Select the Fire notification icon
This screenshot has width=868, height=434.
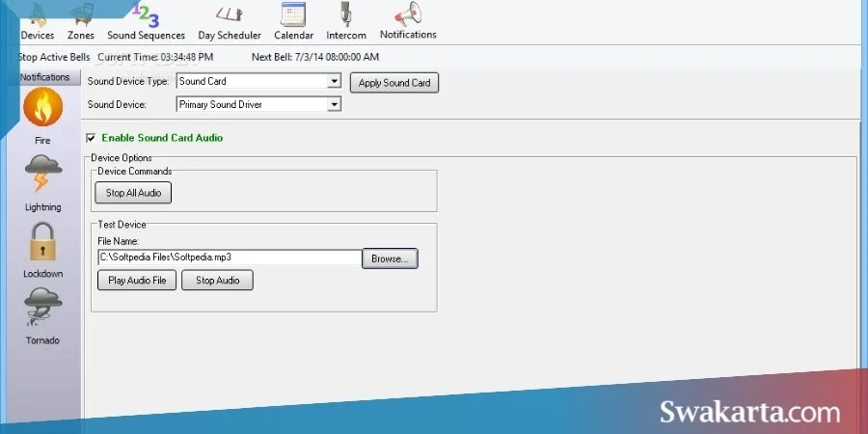click(42, 107)
